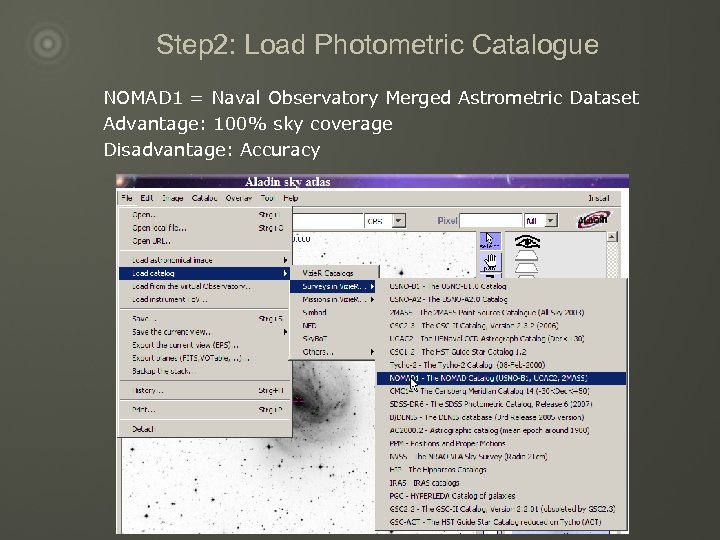Select 'GSC1.2' HST Guide Star Catalog
720x540 pixels.
tap(501, 352)
